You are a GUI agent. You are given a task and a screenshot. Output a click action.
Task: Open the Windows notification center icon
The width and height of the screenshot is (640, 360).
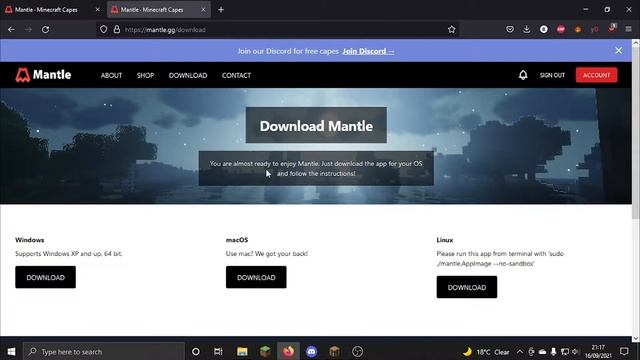point(624,351)
